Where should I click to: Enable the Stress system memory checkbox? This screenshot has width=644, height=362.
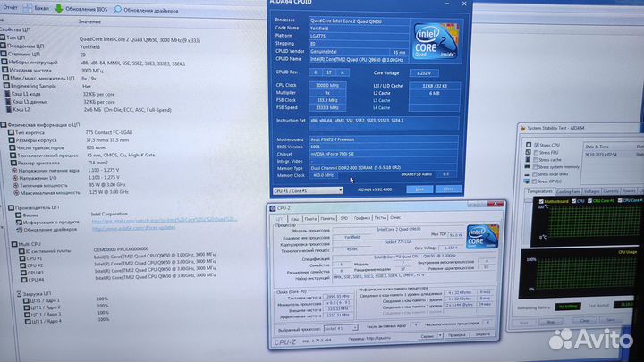pos(535,167)
